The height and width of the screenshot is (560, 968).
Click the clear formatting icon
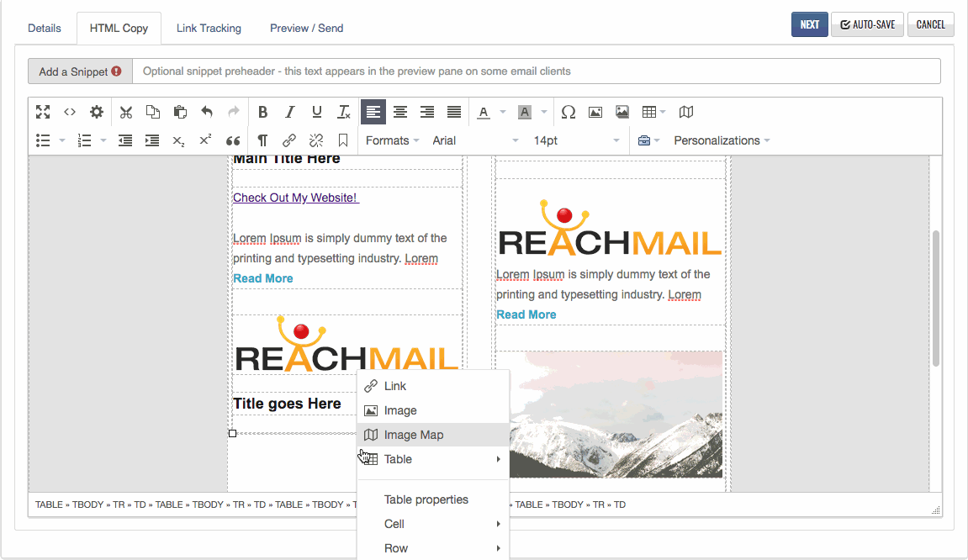pyautogui.click(x=343, y=112)
